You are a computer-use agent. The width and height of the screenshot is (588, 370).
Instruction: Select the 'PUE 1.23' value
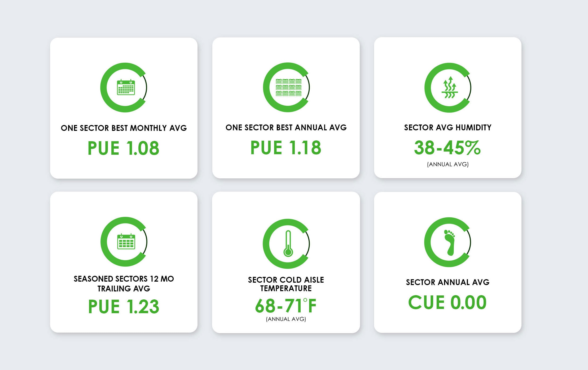click(124, 307)
